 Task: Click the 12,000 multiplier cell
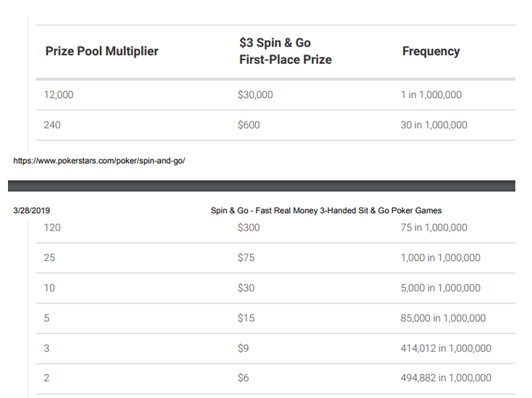coord(59,95)
